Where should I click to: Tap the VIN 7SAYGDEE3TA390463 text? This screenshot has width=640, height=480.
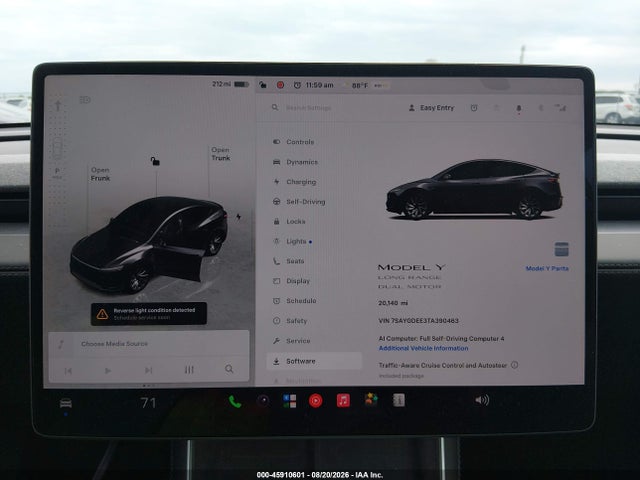(418, 321)
